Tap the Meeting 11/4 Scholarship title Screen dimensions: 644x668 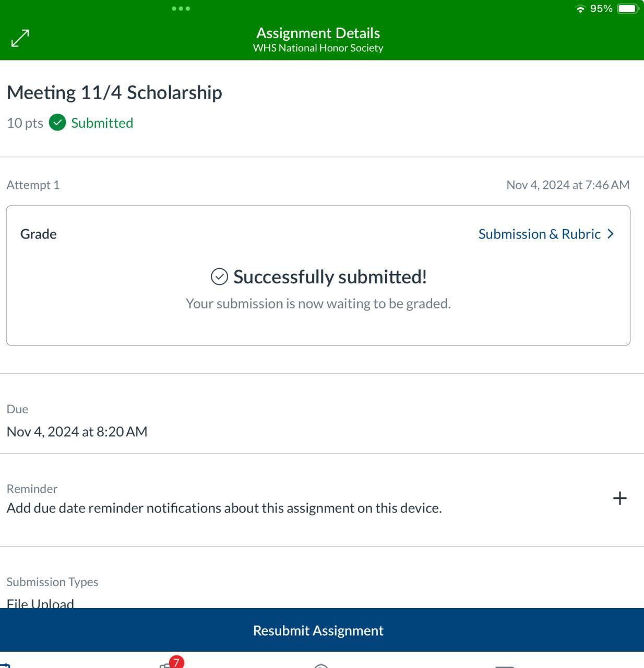[114, 92]
